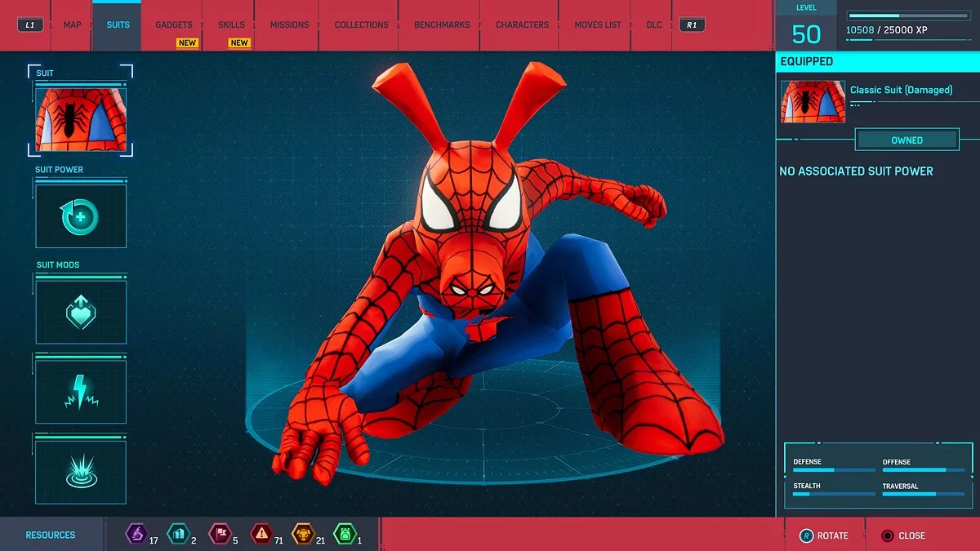Select the circular Suit Power icon
The width and height of the screenshot is (980, 551).
[81, 216]
